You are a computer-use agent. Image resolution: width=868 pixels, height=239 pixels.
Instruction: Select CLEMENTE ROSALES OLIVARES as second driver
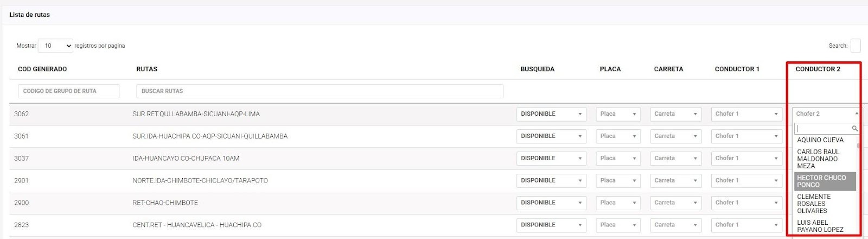(x=814, y=204)
